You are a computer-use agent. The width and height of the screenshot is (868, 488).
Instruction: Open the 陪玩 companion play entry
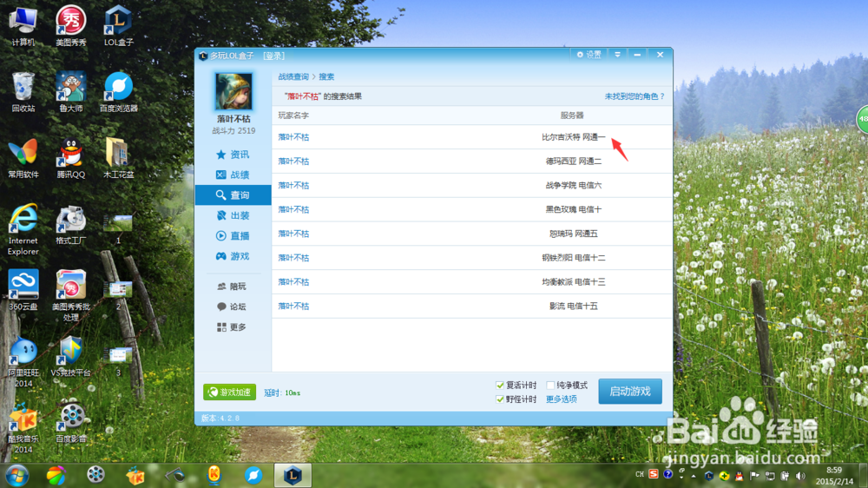click(x=233, y=287)
